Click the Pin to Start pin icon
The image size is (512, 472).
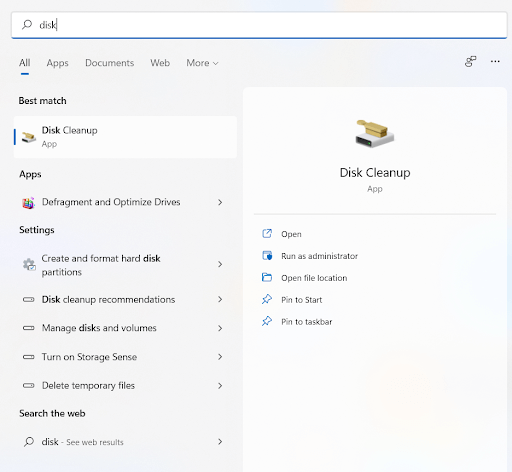tap(267, 299)
